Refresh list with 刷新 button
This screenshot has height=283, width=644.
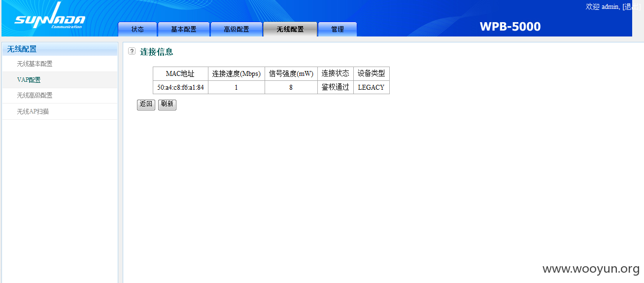coord(167,105)
